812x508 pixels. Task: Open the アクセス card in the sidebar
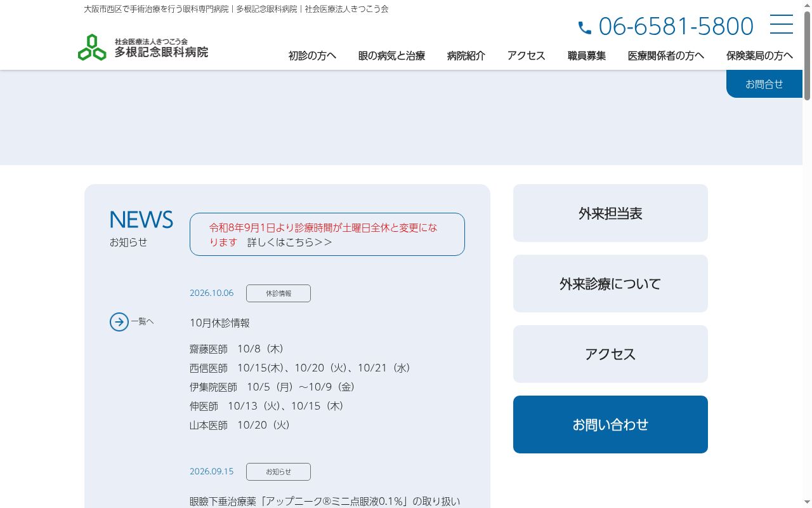pyautogui.click(x=610, y=354)
